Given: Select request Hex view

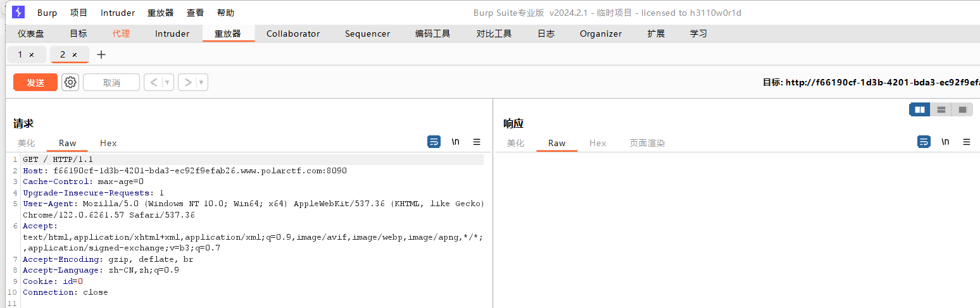Looking at the screenshot, I should [108, 143].
